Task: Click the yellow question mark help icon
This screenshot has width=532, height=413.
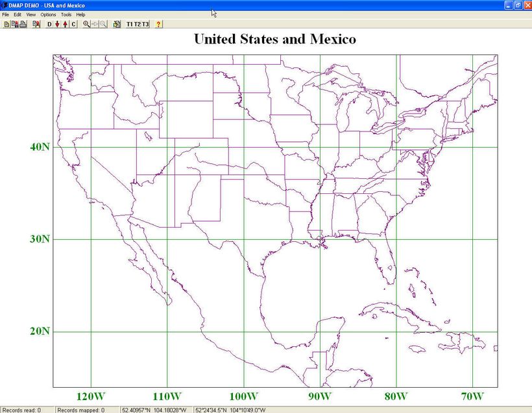Action: [x=158, y=24]
